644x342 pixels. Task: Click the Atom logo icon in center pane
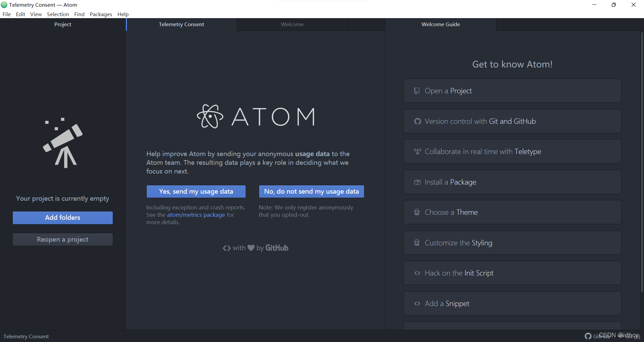coord(210,116)
